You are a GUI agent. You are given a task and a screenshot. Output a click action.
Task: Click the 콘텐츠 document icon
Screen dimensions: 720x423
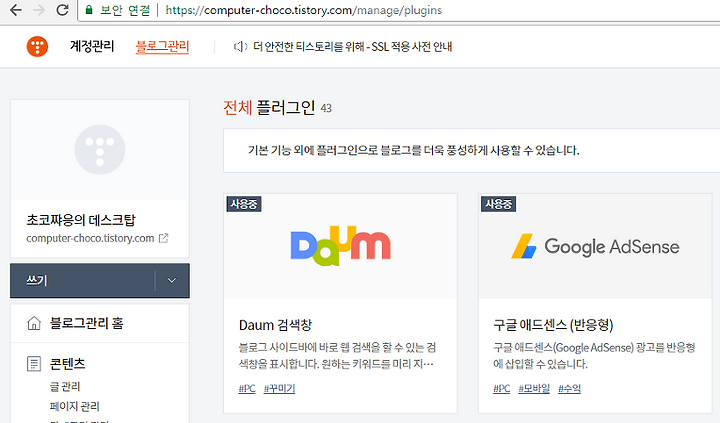coord(34,364)
